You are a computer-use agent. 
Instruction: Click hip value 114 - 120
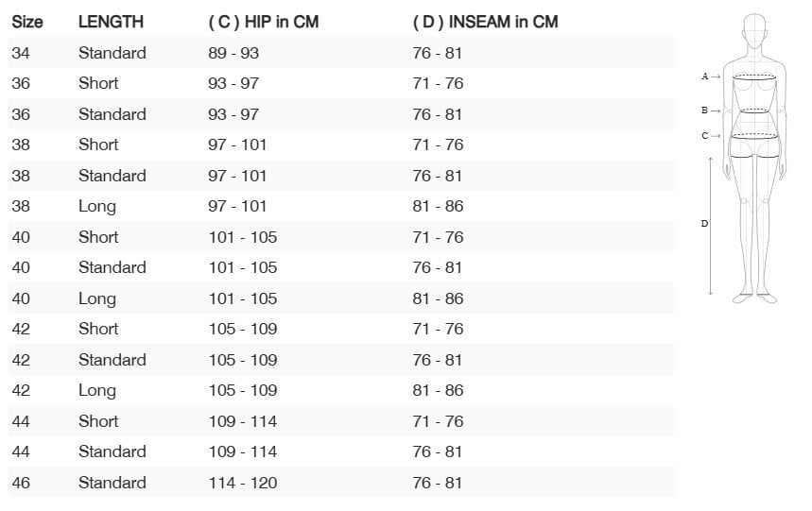click(243, 483)
